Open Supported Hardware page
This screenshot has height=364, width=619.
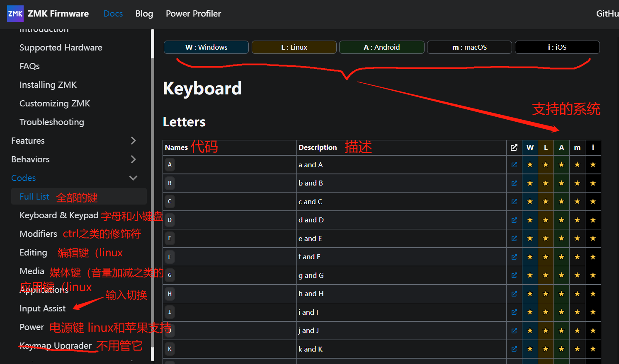61,48
